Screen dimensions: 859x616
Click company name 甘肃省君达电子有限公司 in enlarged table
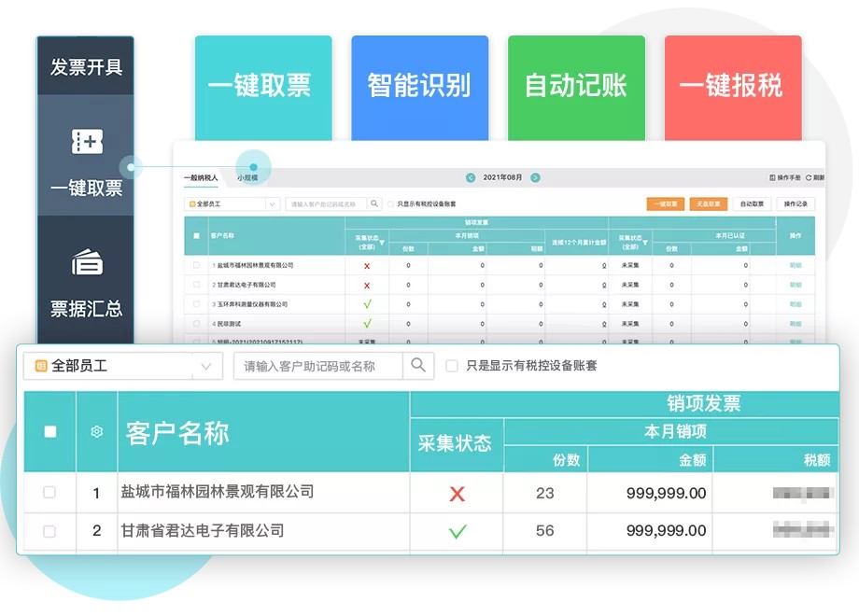pyautogui.click(x=203, y=530)
